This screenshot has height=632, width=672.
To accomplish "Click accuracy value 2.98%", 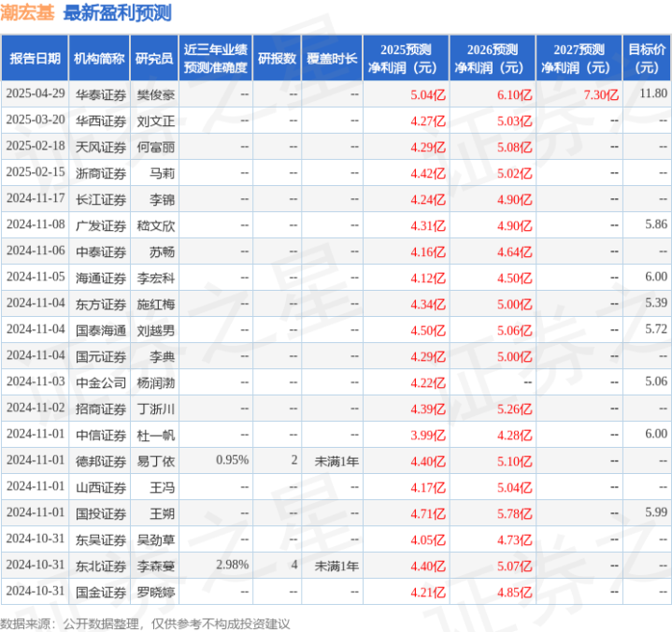I will click(x=233, y=565).
